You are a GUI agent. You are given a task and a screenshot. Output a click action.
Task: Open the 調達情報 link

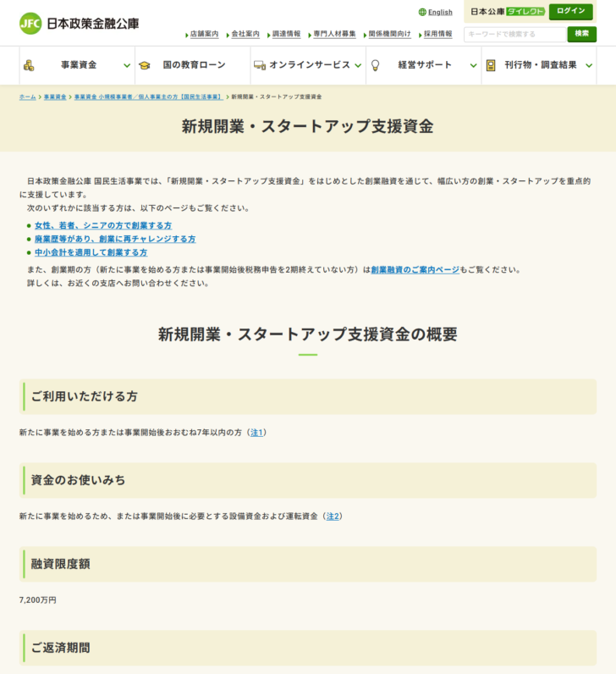(x=287, y=34)
